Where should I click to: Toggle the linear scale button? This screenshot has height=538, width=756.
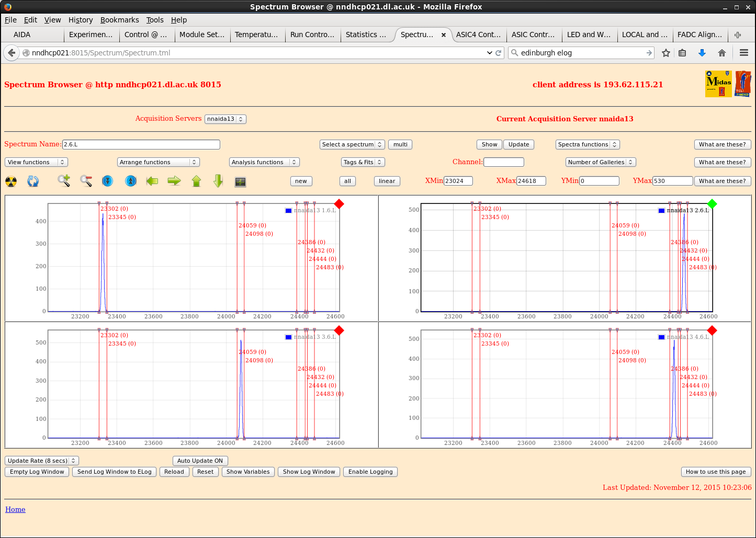387,181
